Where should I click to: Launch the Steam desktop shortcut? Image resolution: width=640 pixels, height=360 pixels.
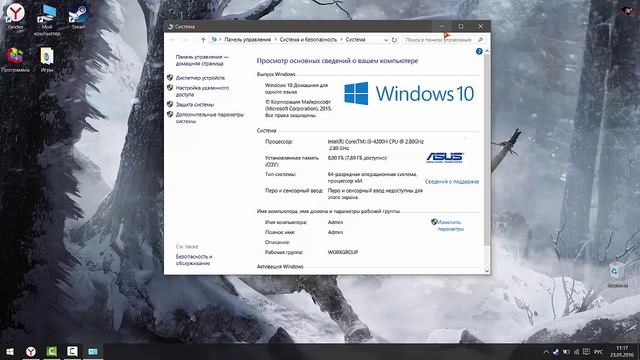(78, 17)
